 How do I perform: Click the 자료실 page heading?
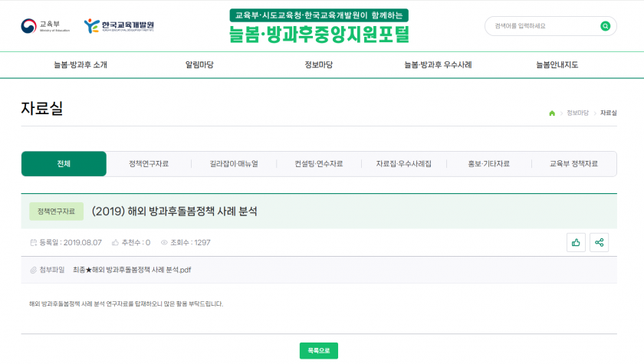pos(42,108)
